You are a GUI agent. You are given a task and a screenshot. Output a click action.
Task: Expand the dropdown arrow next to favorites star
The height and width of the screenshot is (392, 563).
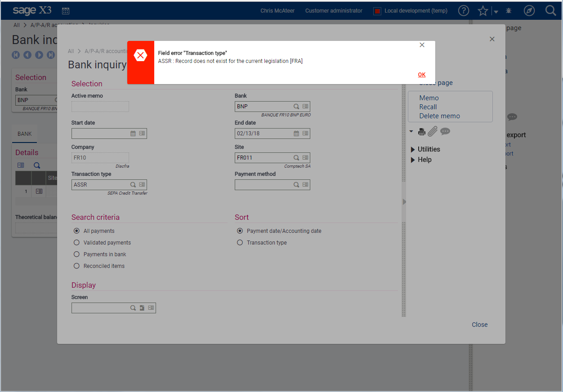(495, 11)
